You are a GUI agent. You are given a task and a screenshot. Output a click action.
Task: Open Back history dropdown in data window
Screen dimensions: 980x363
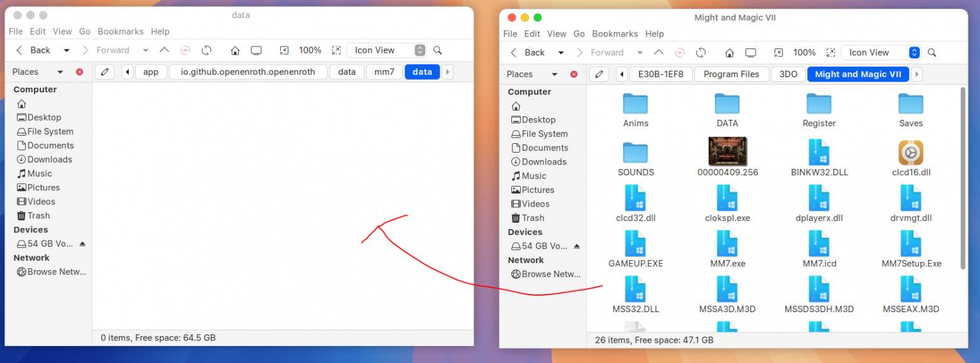(67, 50)
